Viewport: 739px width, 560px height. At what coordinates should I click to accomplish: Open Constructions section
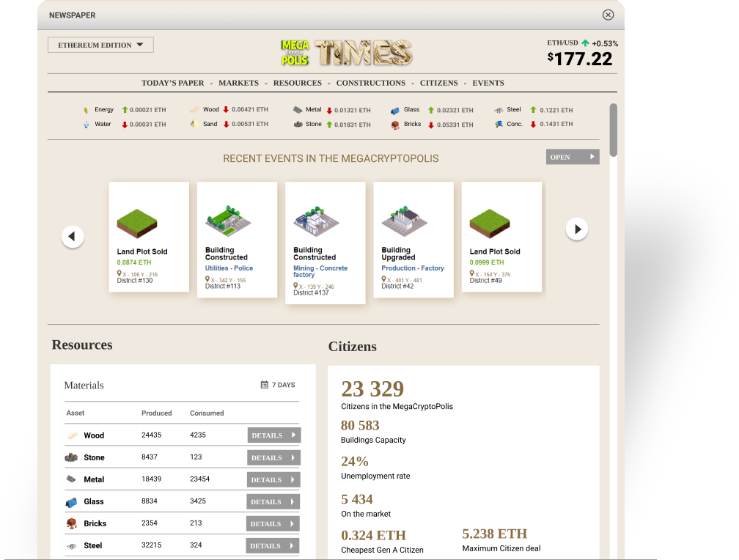coord(370,83)
